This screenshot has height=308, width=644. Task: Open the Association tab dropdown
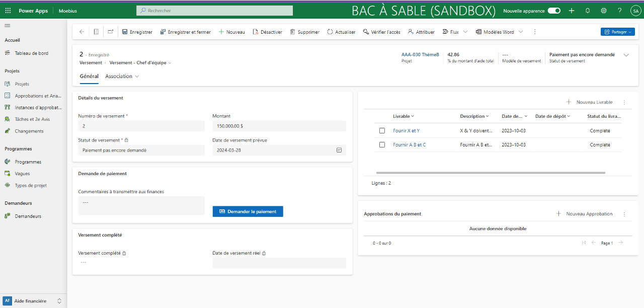point(122,76)
